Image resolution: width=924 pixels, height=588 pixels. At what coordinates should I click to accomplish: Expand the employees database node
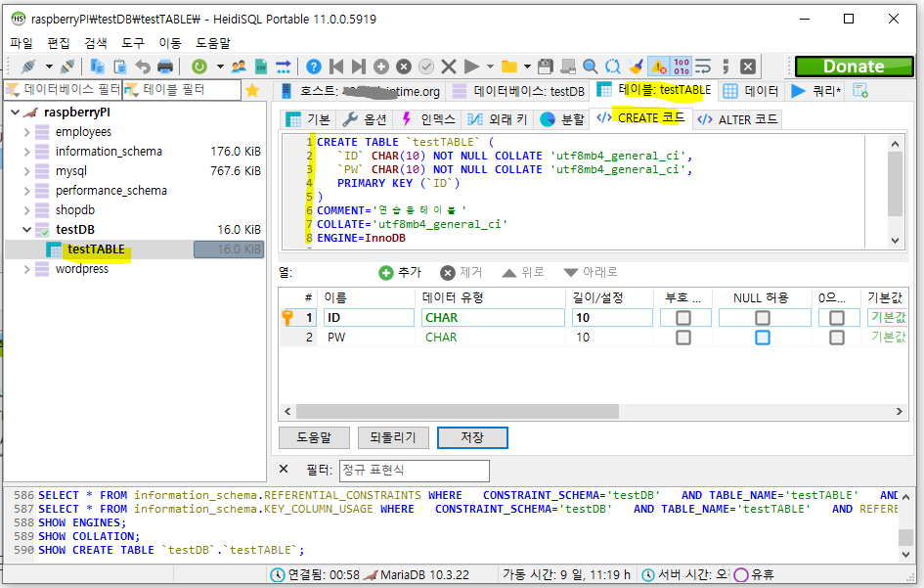(26, 132)
